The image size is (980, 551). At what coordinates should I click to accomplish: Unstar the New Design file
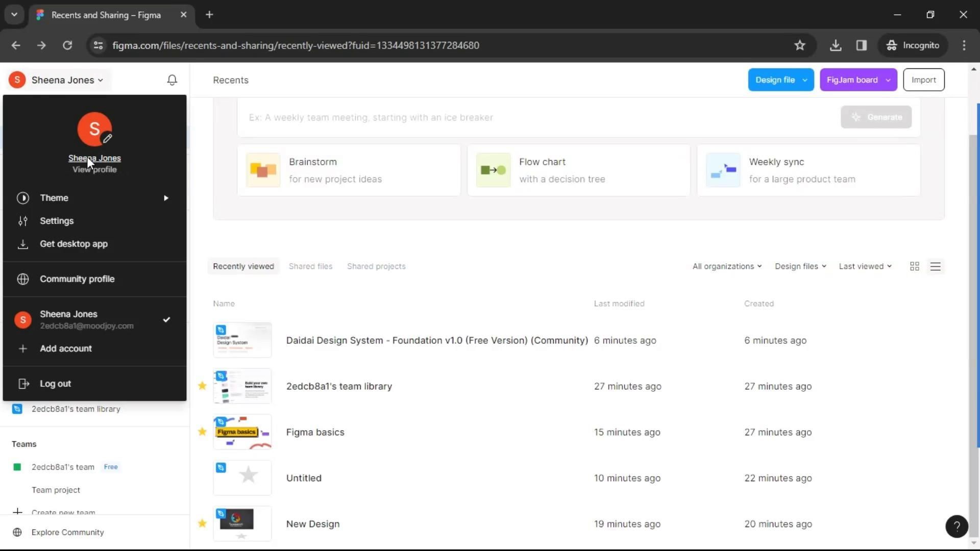click(202, 523)
